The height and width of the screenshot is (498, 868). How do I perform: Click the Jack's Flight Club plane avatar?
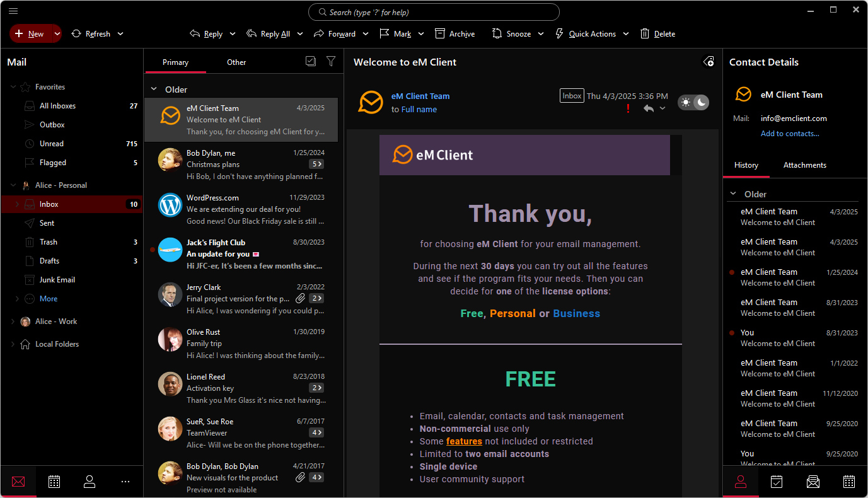[x=170, y=250]
